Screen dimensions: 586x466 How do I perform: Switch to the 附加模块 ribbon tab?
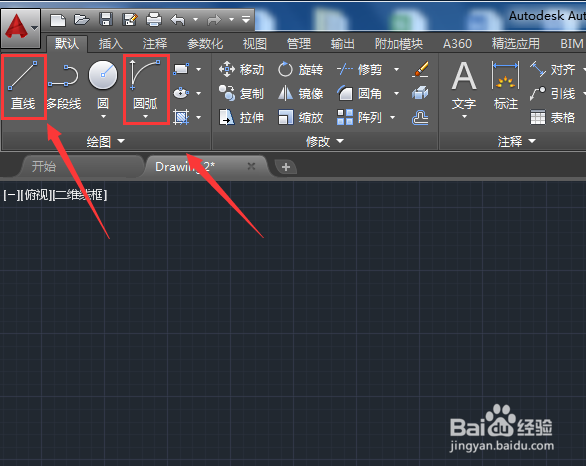click(399, 44)
